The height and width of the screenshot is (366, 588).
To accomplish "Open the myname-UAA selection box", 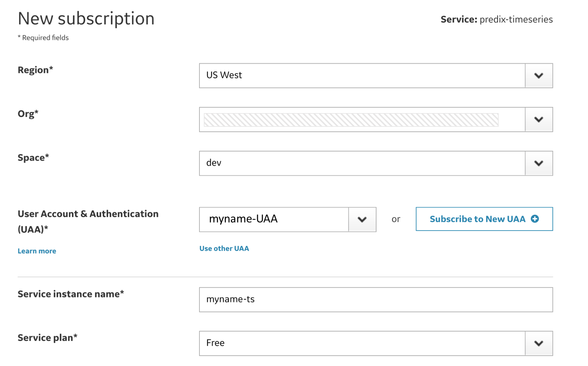I will click(x=274, y=220).
